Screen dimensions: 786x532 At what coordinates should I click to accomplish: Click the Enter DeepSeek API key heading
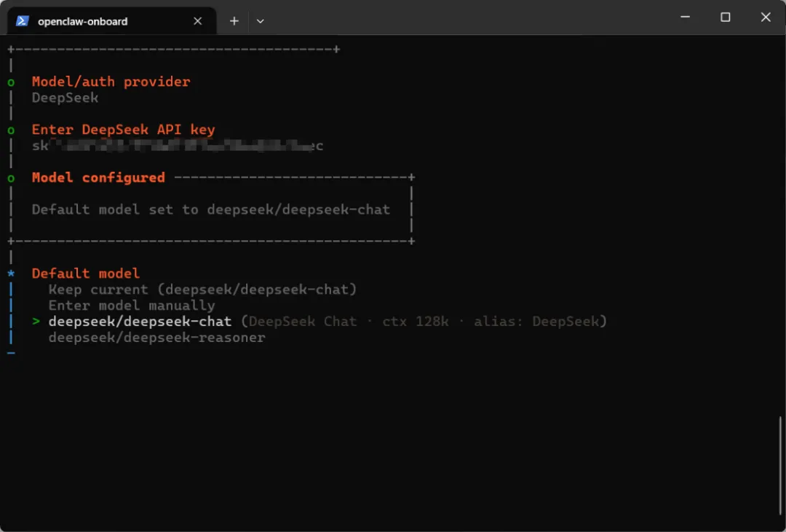click(123, 130)
